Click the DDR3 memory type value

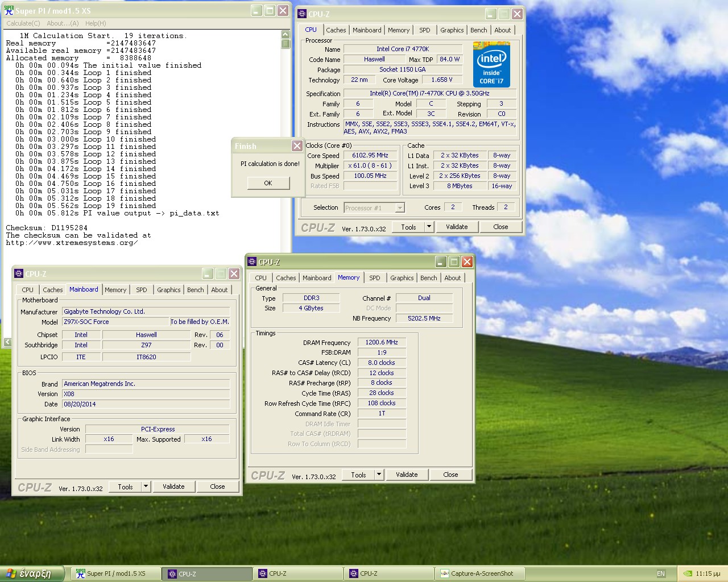pos(311,298)
